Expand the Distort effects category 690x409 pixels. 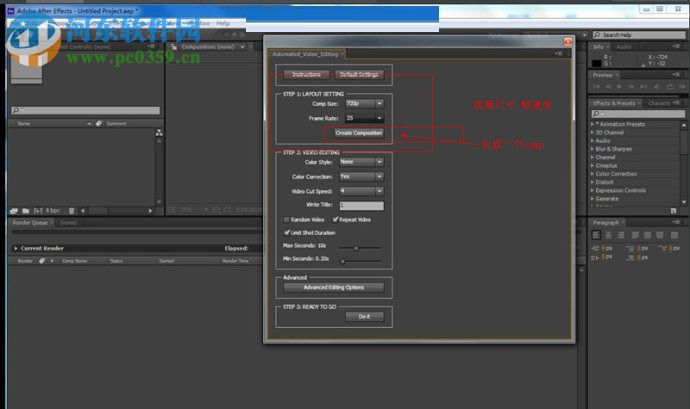point(592,182)
